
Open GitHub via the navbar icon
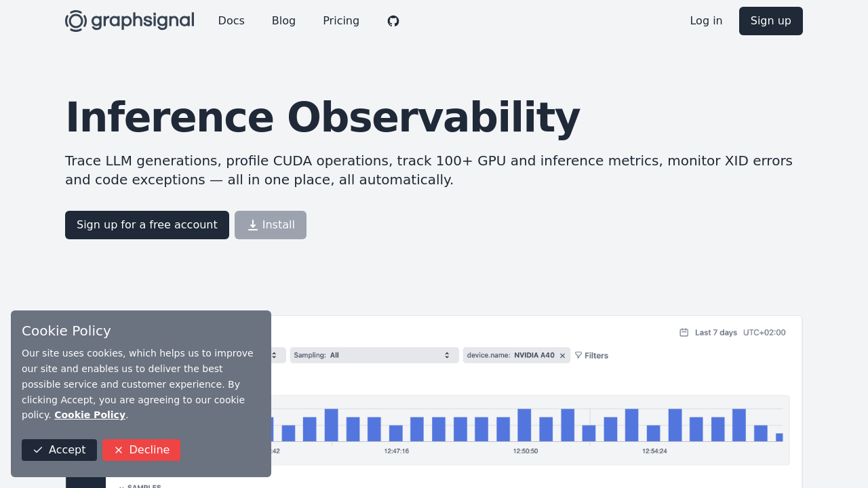(392, 21)
